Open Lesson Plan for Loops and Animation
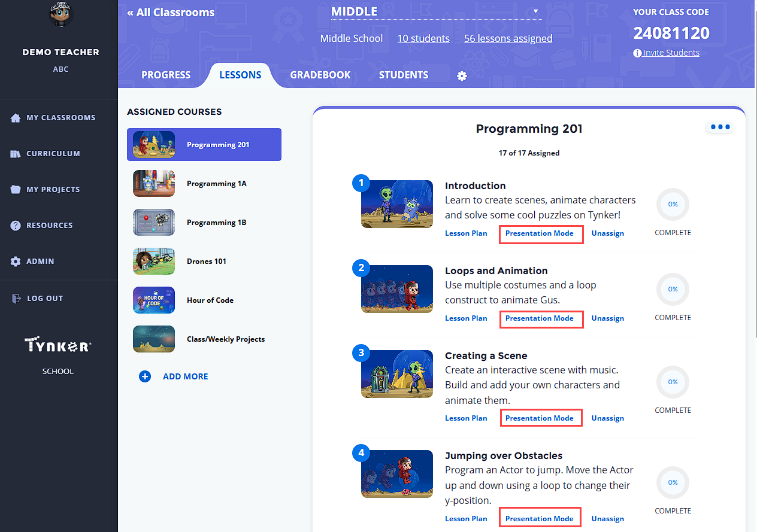The width and height of the screenshot is (757, 532). (x=466, y=318)
